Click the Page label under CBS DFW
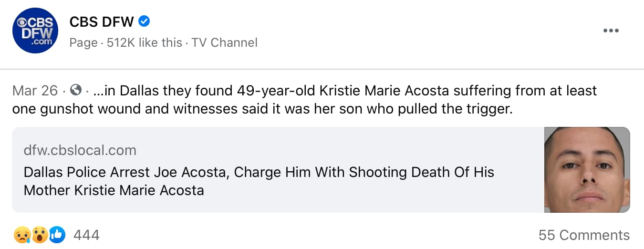The width and height of the screenshot is (644, 249). pos(83,42)
